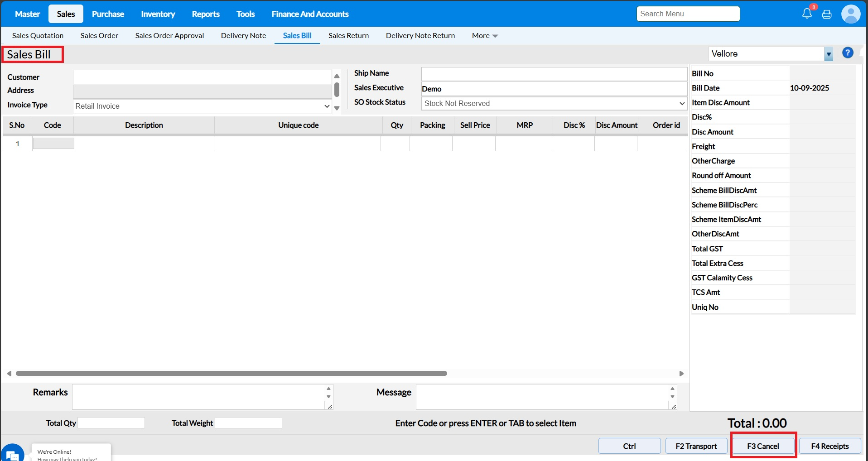Viewport: 868px width, 461px height.
Task: Expand the Vellore branch dropdown
Action: click(x=828, y=54)
